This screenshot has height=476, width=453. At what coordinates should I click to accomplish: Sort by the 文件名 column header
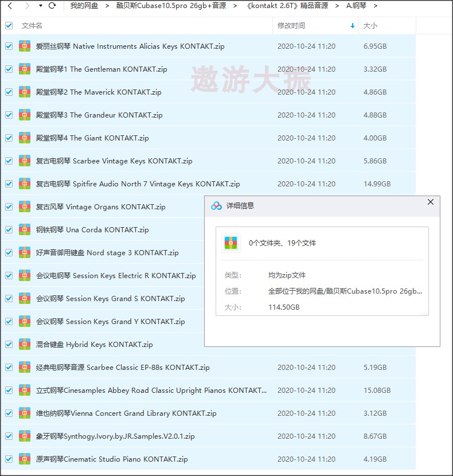32,26
